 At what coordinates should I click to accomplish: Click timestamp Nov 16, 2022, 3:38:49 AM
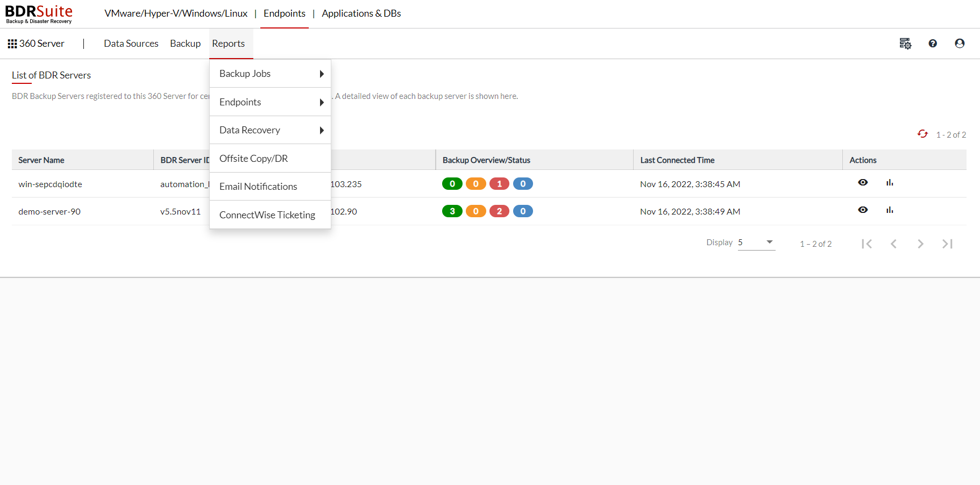click(690, 211)
